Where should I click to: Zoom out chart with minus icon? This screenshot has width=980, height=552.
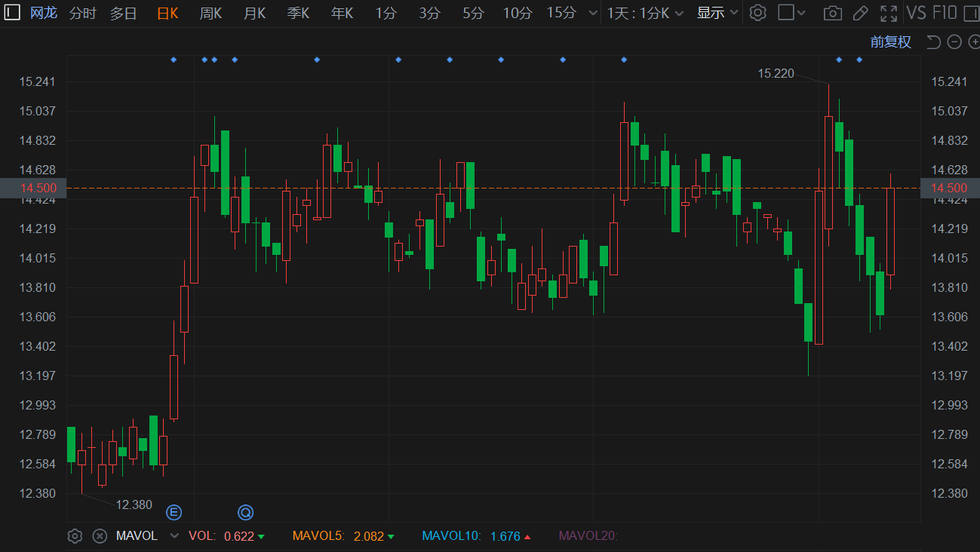pyautogui.click(x=954, y=42)
